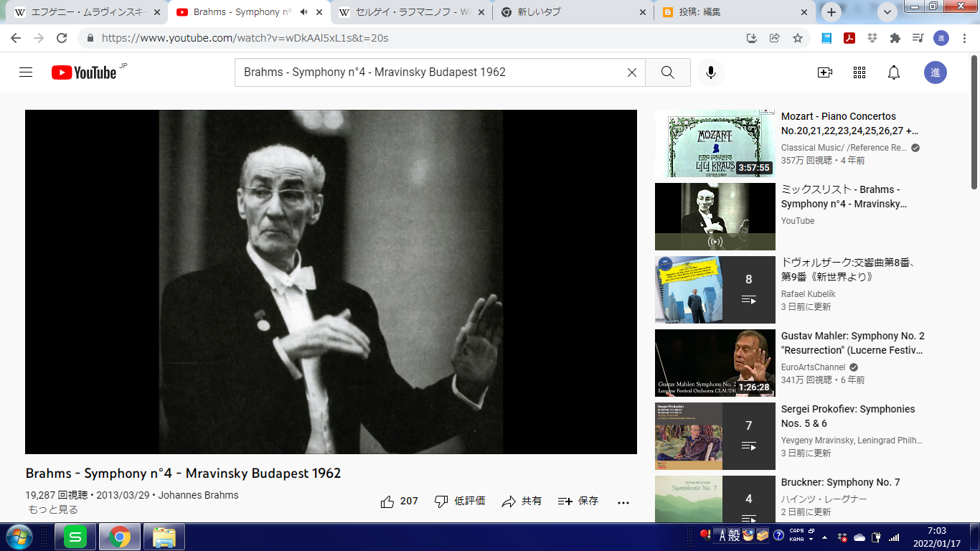Go forward in browser history

(39, 38)
